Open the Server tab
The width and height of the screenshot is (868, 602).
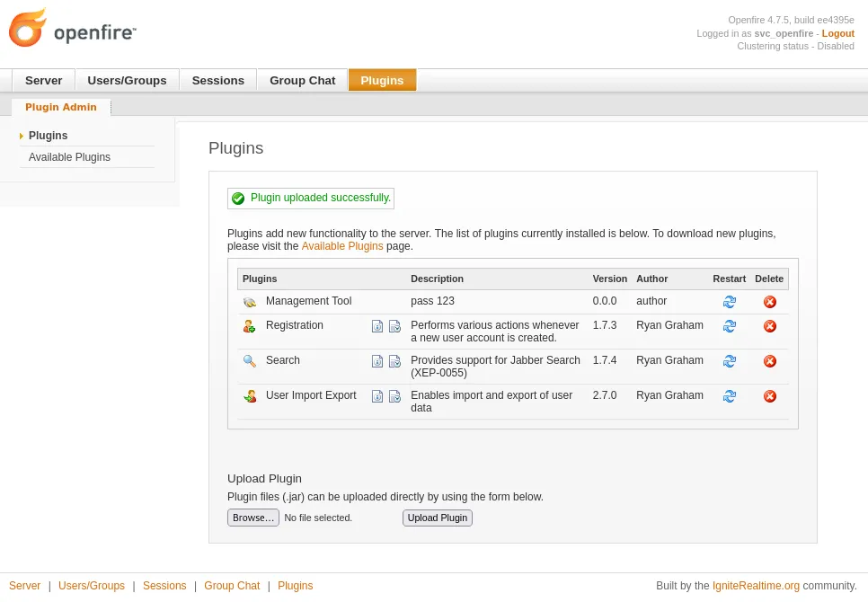[x=44, y=80]
